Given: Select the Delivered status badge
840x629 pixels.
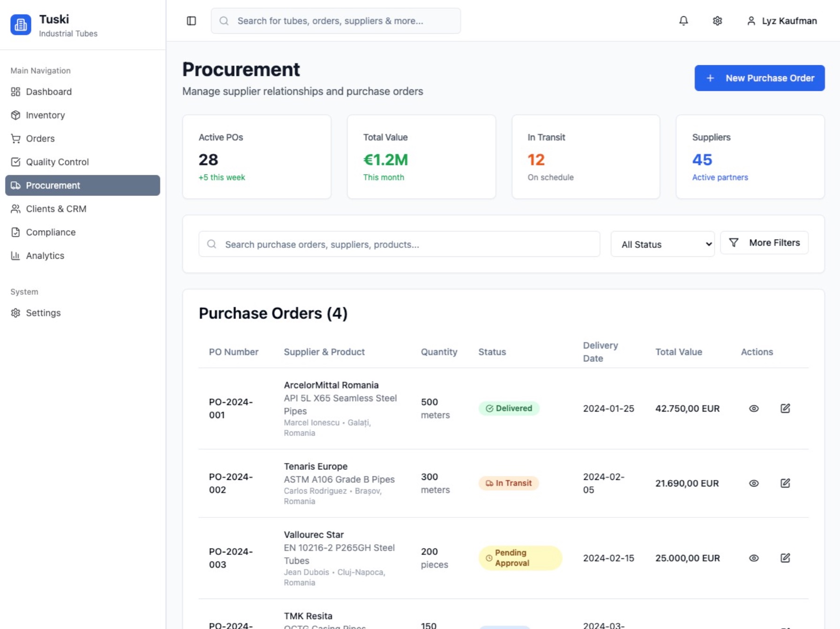Looking at the screenshot, I should [x=508, y=408].
